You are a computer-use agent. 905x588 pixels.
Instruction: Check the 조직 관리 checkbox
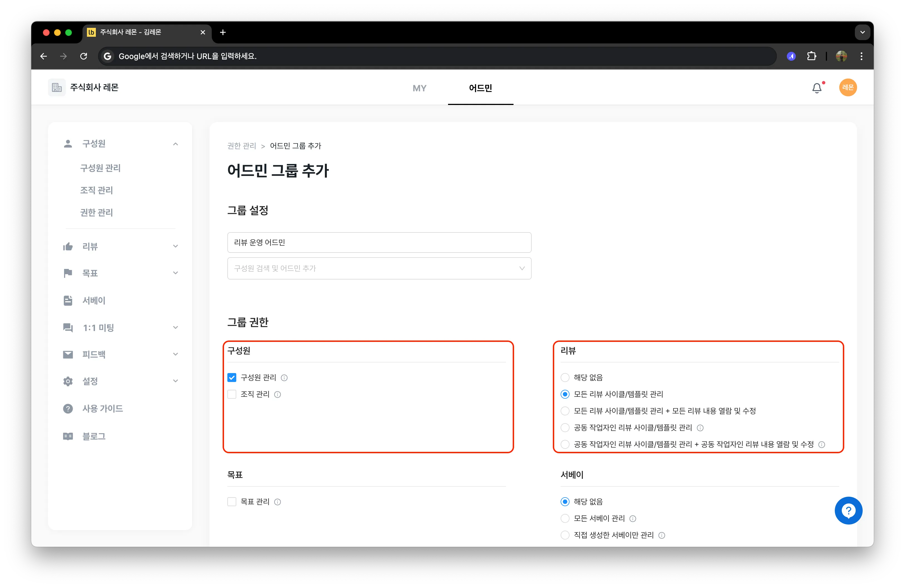(232, 394)
